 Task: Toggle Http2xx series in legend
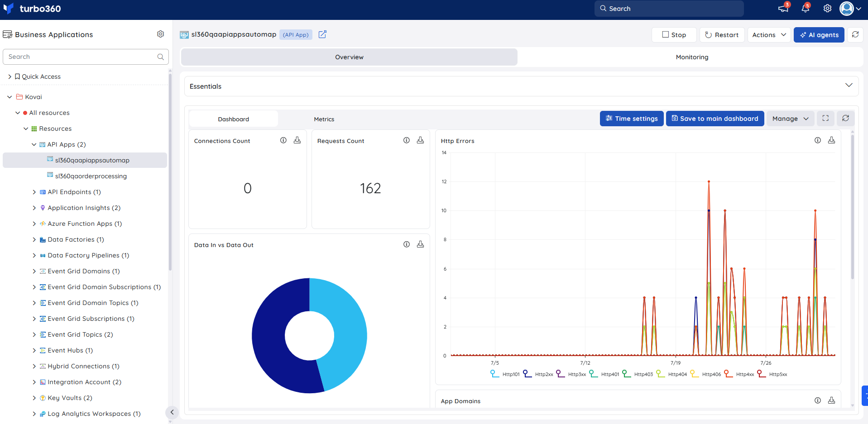pos(538,374)
